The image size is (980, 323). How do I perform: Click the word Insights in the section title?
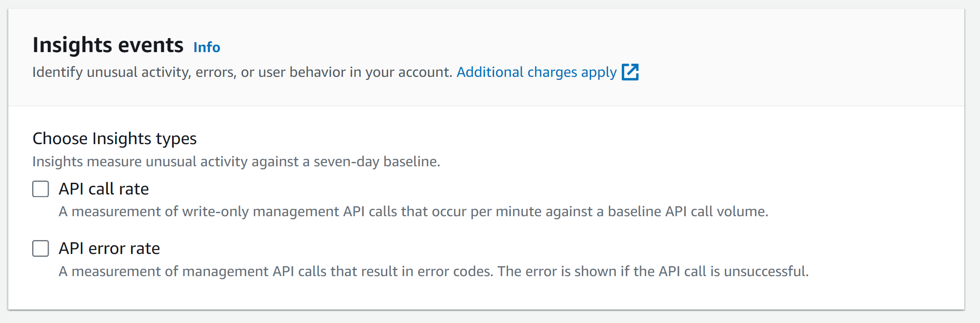coord(66,45)
